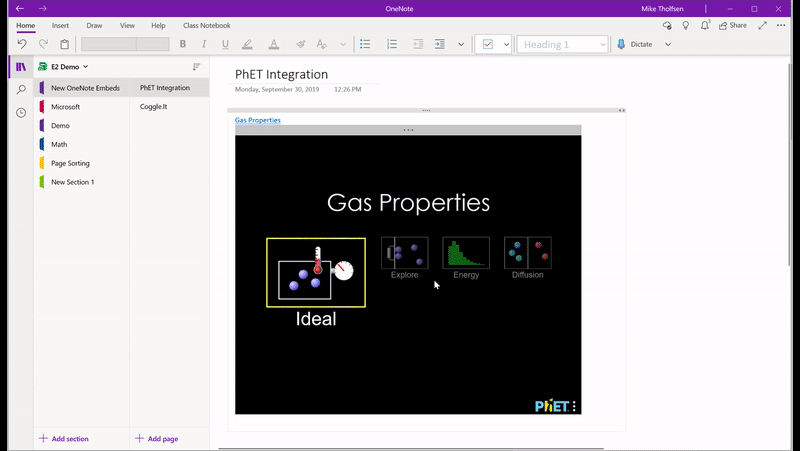The image size is (800, 451).
Task: Expand the paragraph options chevron
Action: click(x=461, y=44)
